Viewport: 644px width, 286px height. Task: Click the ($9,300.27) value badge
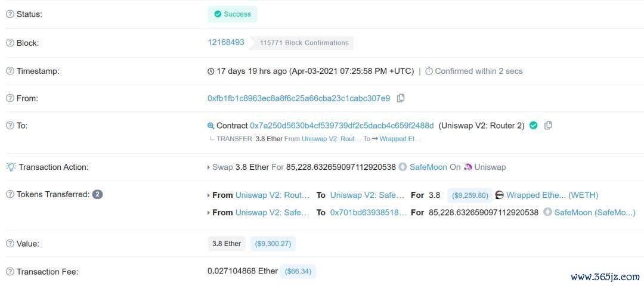273,244
